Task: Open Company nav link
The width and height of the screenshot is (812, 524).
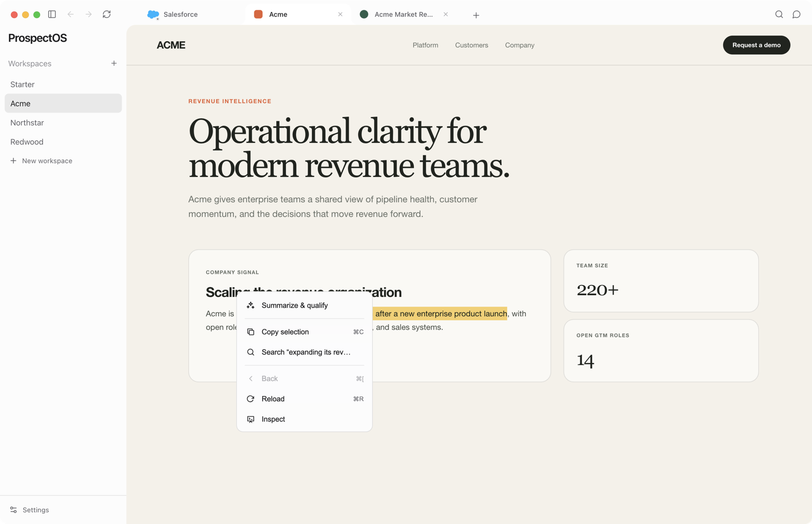Action: pos(519,45)
